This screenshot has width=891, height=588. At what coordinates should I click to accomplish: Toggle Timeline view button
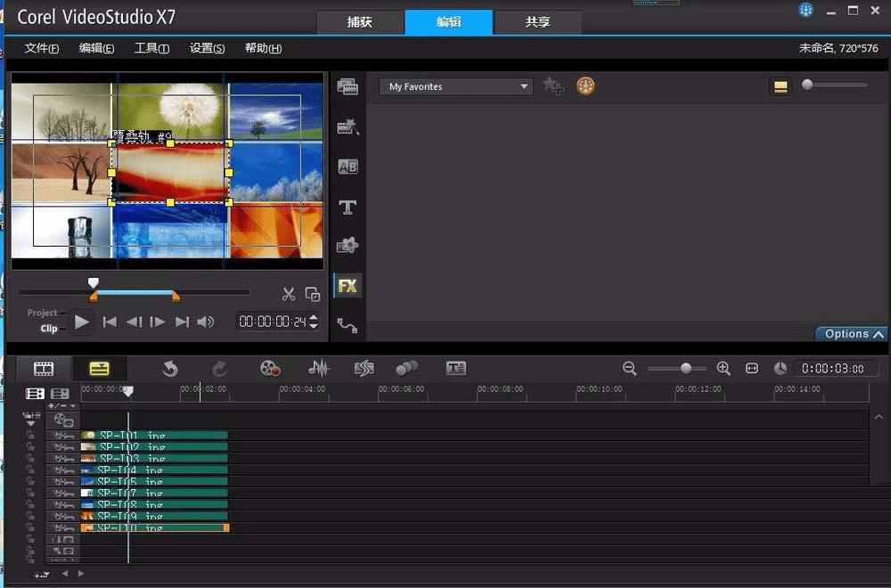(x=99, y=368)
